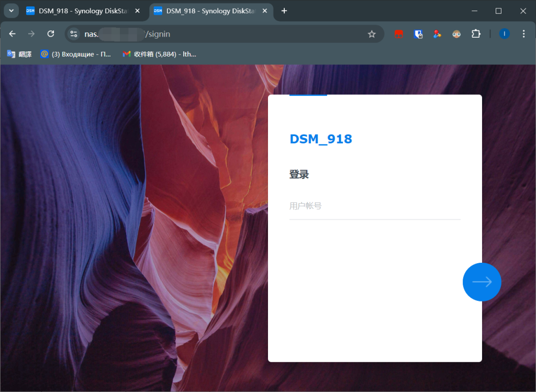Click the DSM_918 title link
The width and height of the screenshot is (536, 392).
[x=321, y=139]
